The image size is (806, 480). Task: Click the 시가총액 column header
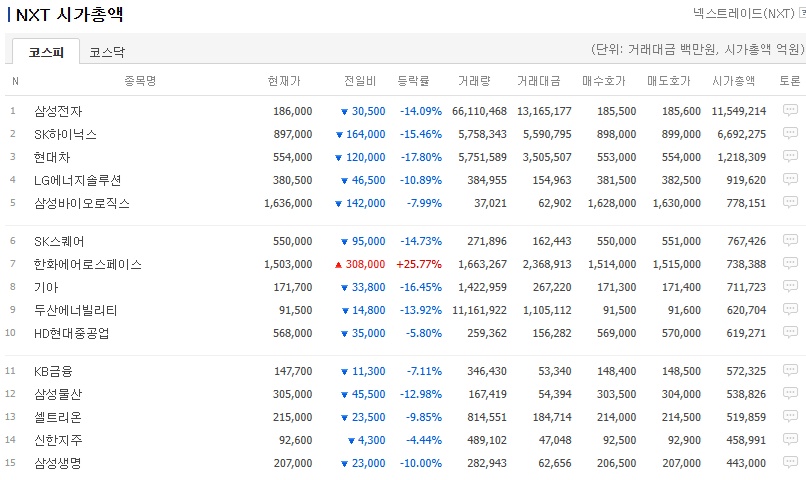point(734,81)
